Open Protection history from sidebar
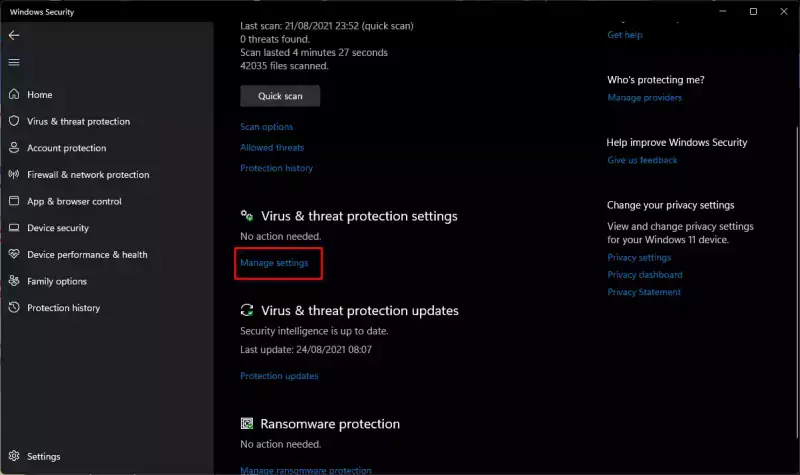The width and height of the screenshot is (800, 475). pyautogui.click(x=63, y=308)
